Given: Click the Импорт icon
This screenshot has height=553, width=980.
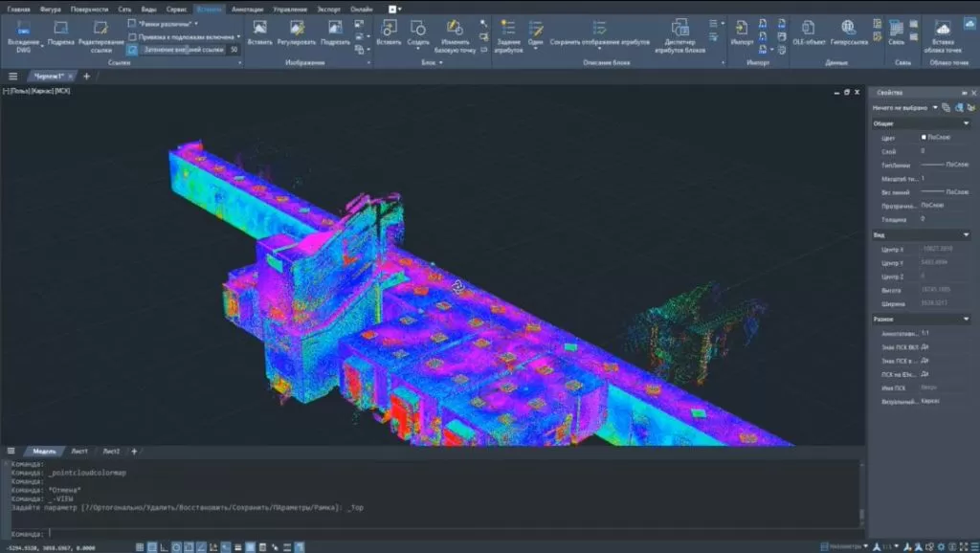Looking at the screenshot, I should pyautogui.click(x=742, y=28).
